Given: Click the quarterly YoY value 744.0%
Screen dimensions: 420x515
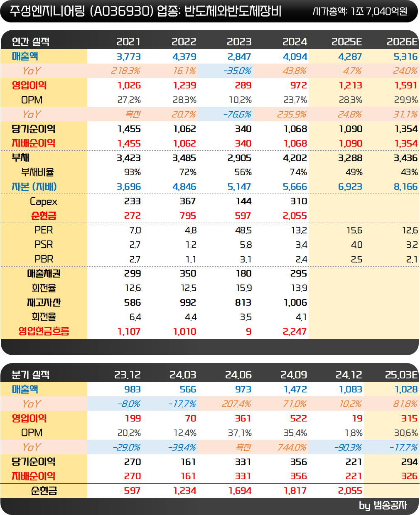Looking at the screenshot, I should pyautogui.click(x=292, y=448).
